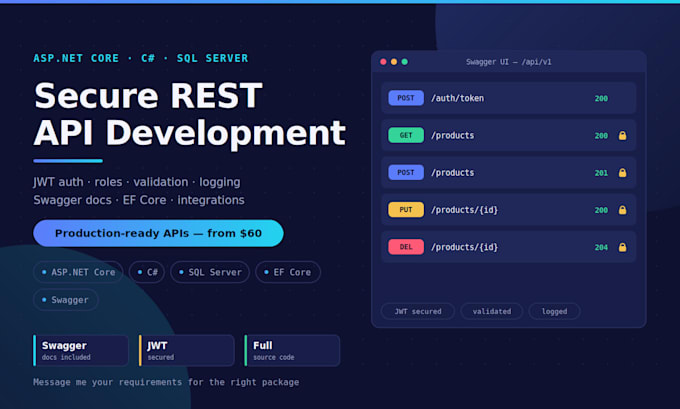Open the 'JWT secured' feature card

tap(187, 350)
